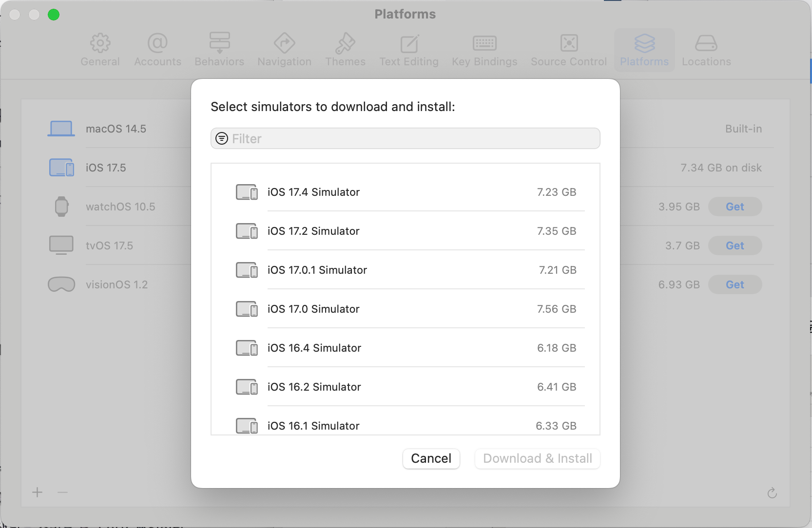
Task: Select iOS 17.2 Simulator row
Action: coord(405,231)
